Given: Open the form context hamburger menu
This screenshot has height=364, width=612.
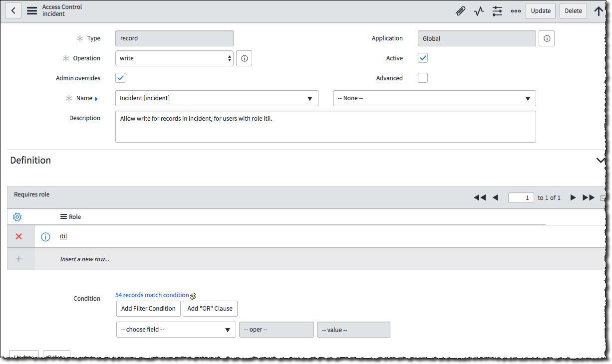Looking at the screenshot, I should 32,10.
